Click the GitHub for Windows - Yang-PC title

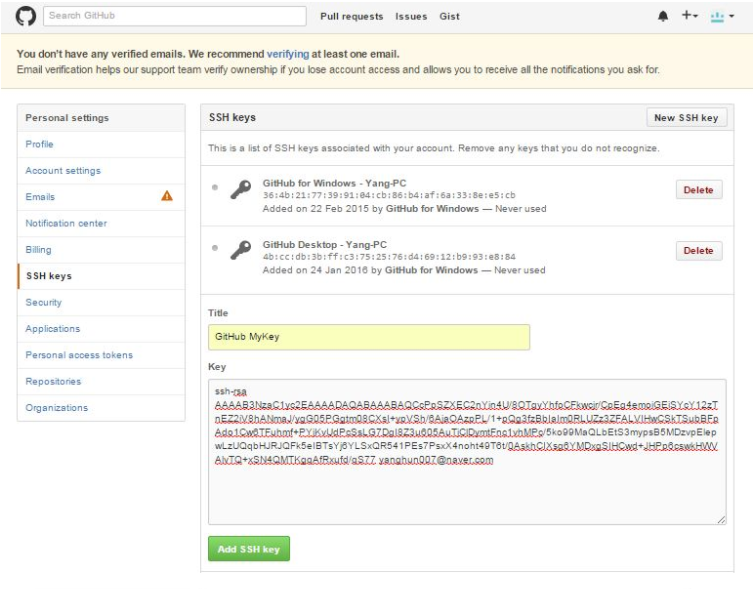334,183
